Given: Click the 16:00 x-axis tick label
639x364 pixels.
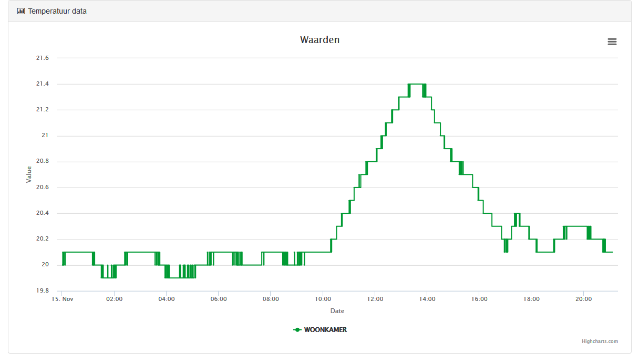Looking at the screenshot, I should pos(479,299).
